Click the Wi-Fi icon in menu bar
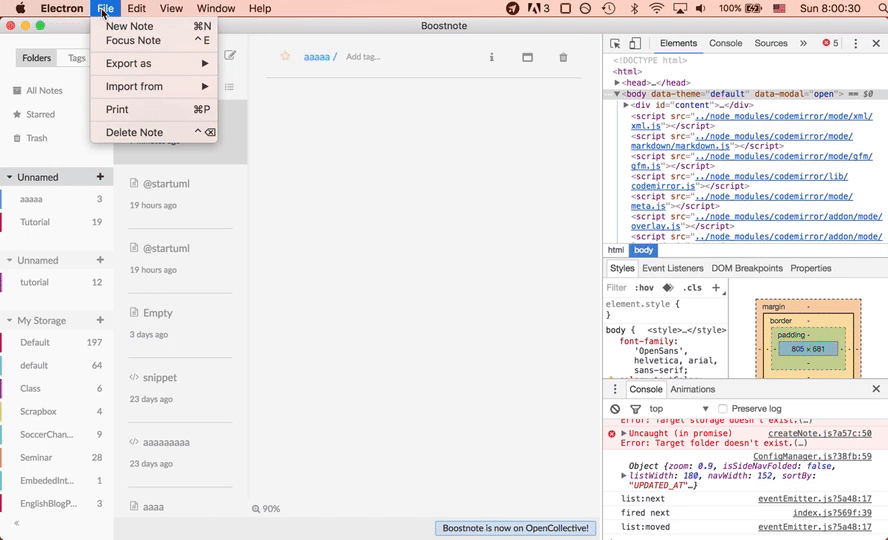 [x=656, y=8]
